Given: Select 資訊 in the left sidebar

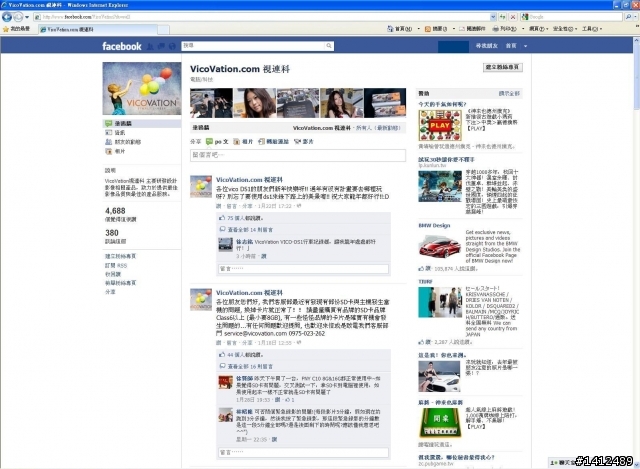Looking at the screenshot, I should pos(120,133).
